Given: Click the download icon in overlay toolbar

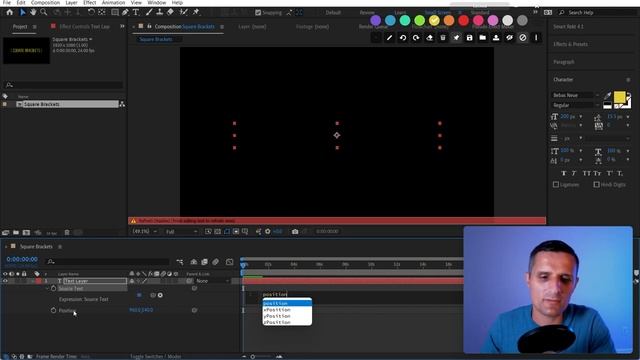Looking at the screenshot, I should coord(496,38).
